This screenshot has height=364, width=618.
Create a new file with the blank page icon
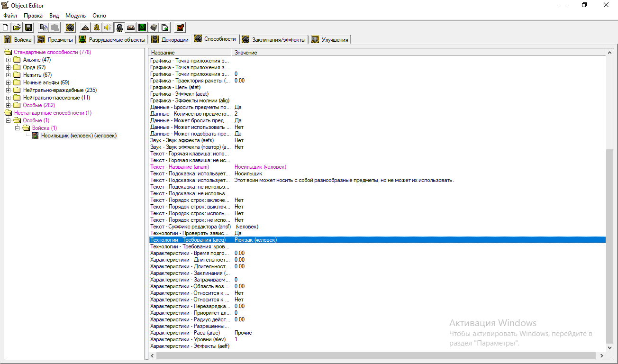(x=6, y=27)
